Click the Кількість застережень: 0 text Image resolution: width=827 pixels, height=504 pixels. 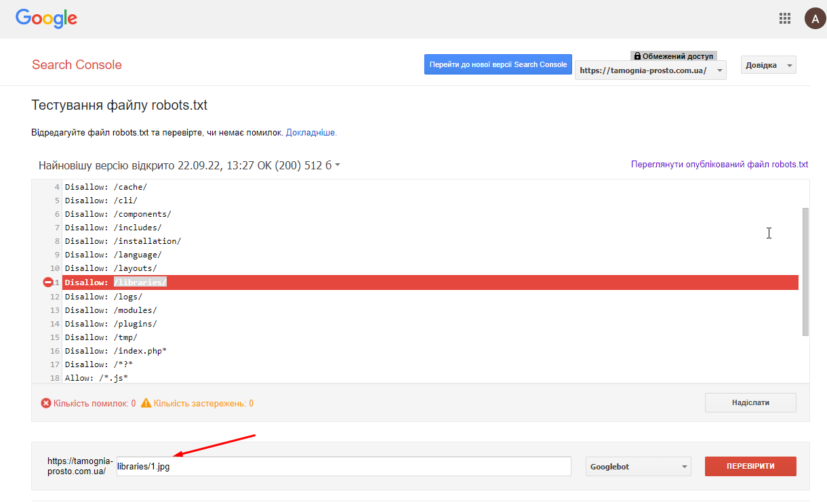tap(203, 403)
